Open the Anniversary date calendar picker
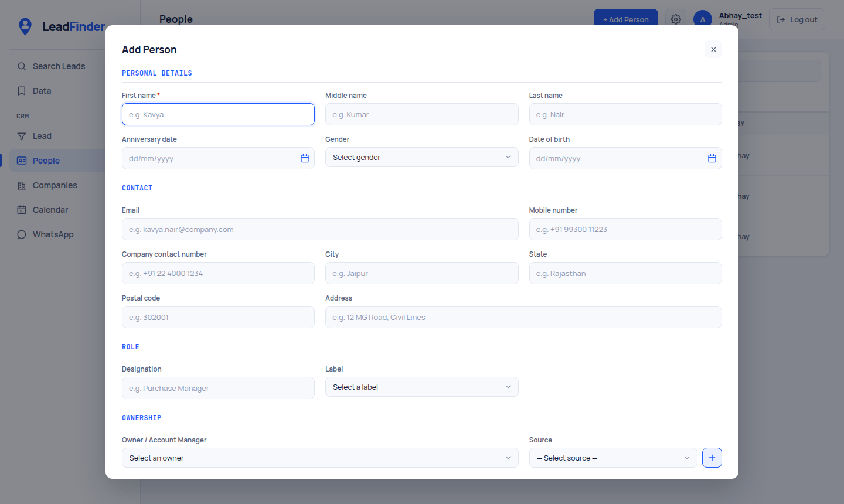The width and height of the screenshot is (844, 504). 305,158
